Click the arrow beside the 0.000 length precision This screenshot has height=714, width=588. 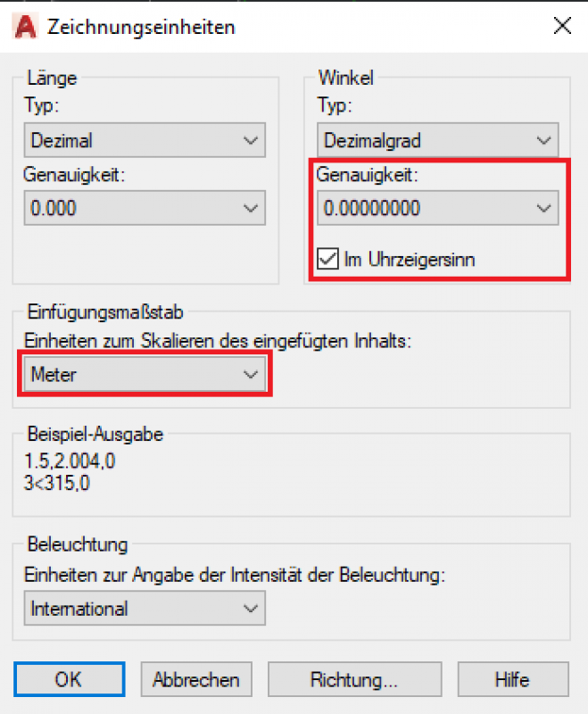point(249,208)
